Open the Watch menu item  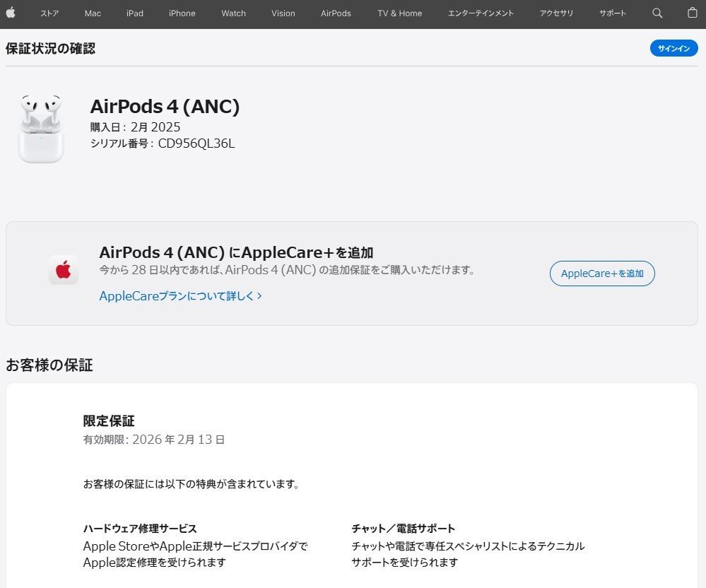pos(233,13)
